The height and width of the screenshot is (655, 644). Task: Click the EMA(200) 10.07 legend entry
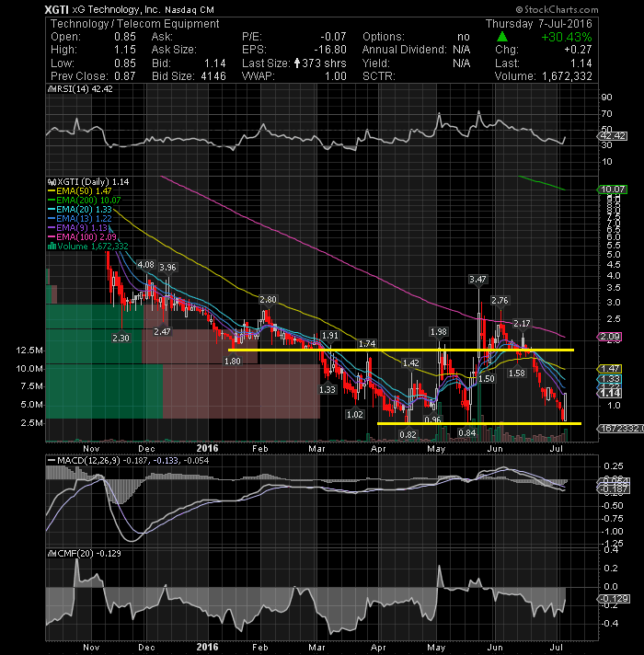click(x=85, y=201)
